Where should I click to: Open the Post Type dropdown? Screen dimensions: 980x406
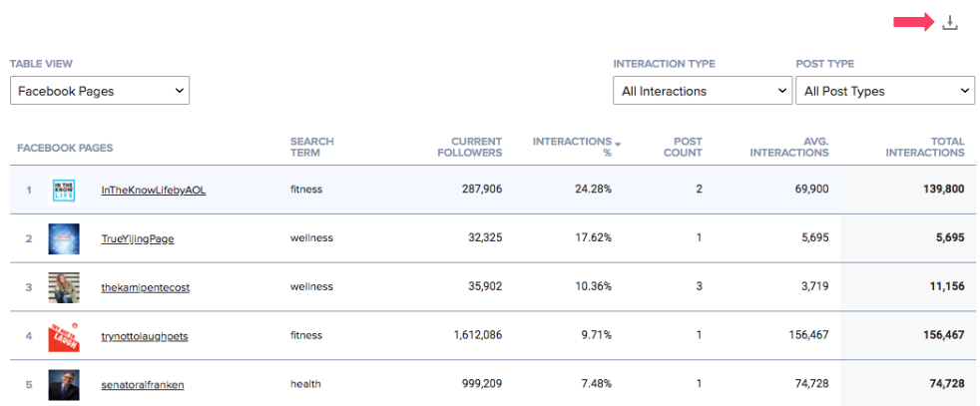click(x=884, y=91)
